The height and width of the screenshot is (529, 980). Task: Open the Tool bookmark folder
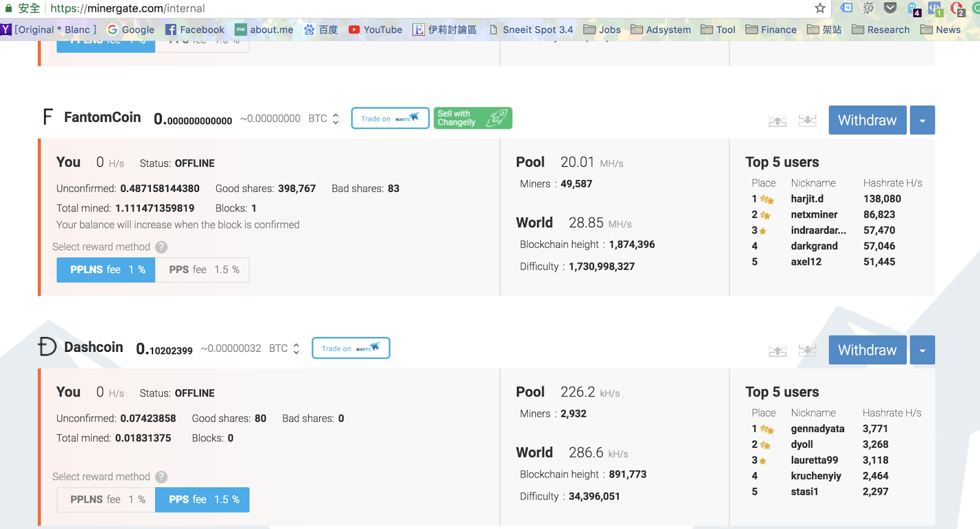pos(718,29)
